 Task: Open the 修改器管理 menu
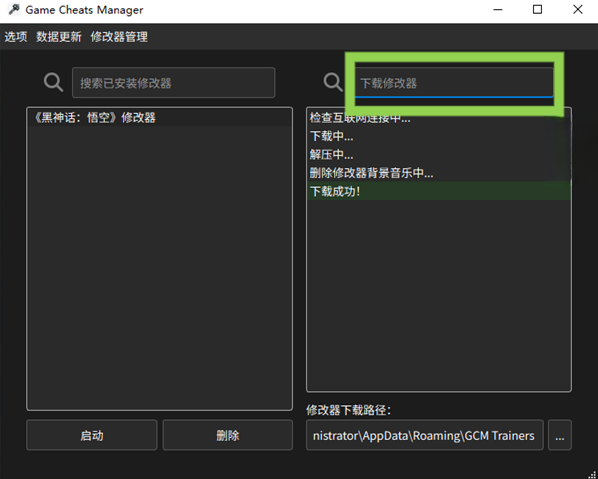click(119, 37)
